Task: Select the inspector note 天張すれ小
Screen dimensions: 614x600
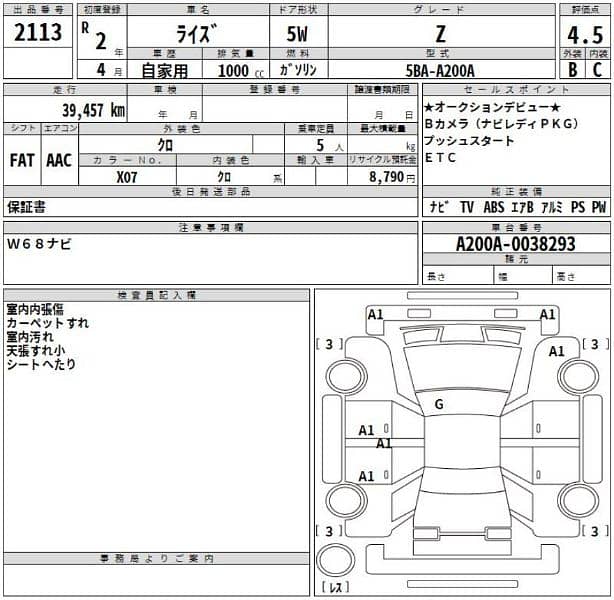Action: (36, 351)
